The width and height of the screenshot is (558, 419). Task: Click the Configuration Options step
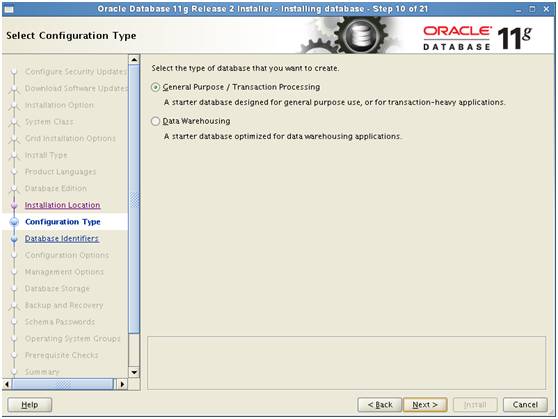[67, 255]
